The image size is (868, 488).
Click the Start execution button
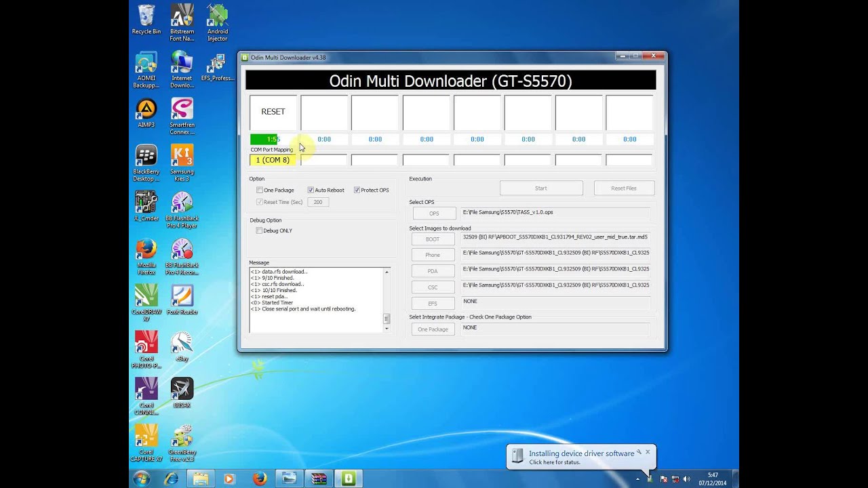pyautogui.click(x=541, y=188)
